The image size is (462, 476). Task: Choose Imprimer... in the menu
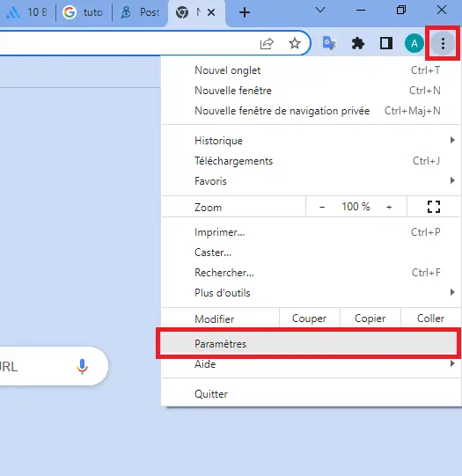point(311,232)
